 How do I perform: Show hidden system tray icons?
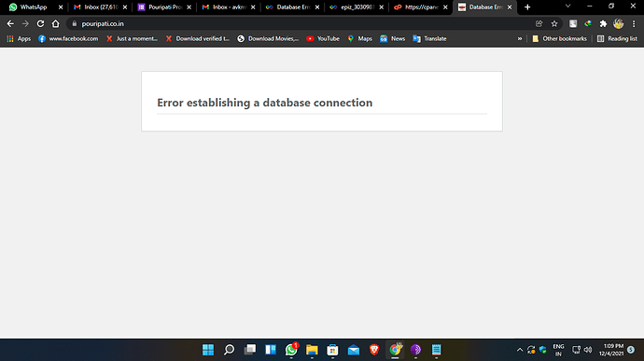520,350
